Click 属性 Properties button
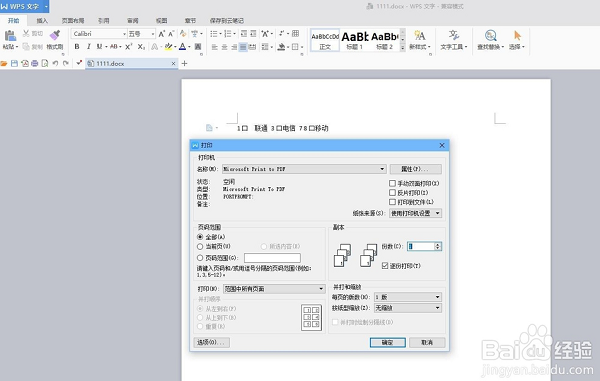The width and height of the screenshot is (600, 381). pos(416,169)
